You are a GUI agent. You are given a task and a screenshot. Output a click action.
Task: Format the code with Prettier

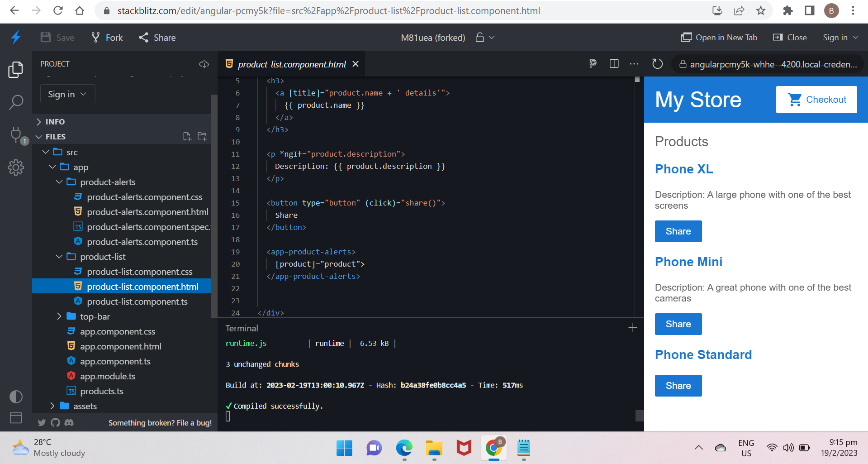pyautogui.click(x=593, y=64)
